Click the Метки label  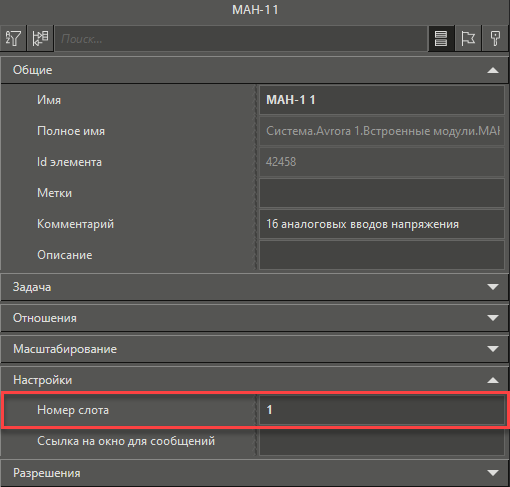tap(54, 193)
